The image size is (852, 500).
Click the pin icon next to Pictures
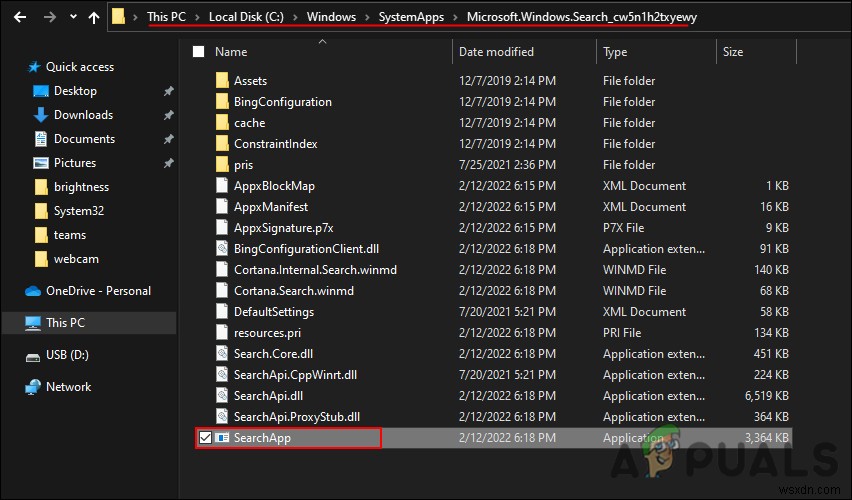pos(169,163)
